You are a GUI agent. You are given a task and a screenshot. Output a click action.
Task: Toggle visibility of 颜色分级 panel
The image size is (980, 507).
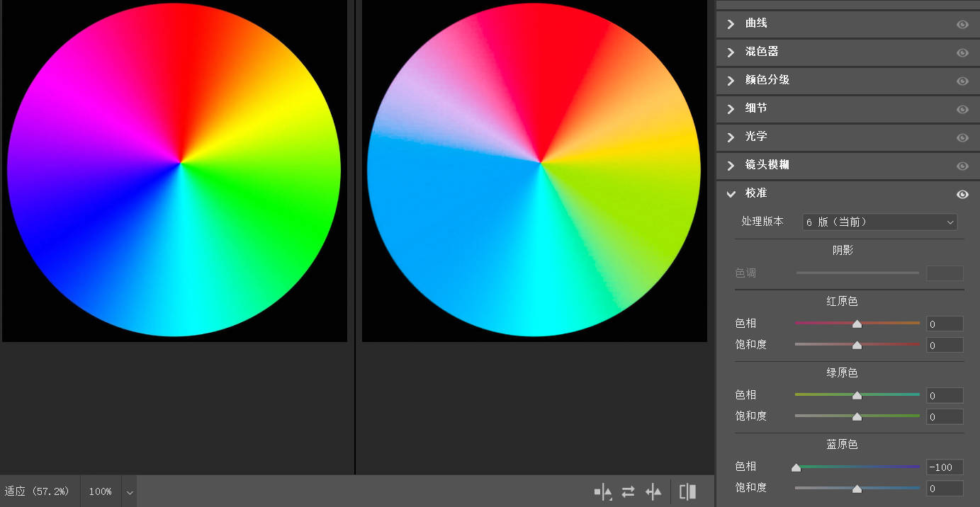pos(962,81)
